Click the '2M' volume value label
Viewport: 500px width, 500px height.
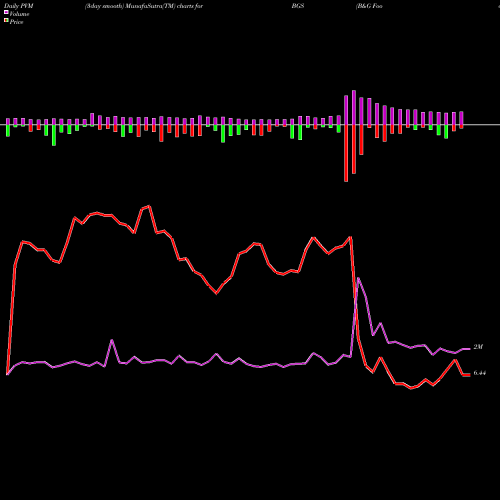point(478,347)
